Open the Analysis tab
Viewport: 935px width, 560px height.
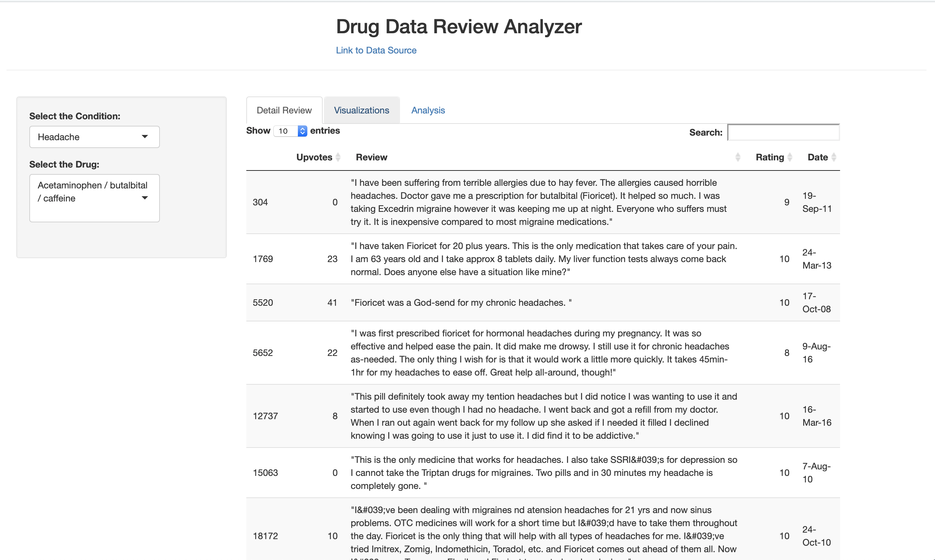(428, 110)
